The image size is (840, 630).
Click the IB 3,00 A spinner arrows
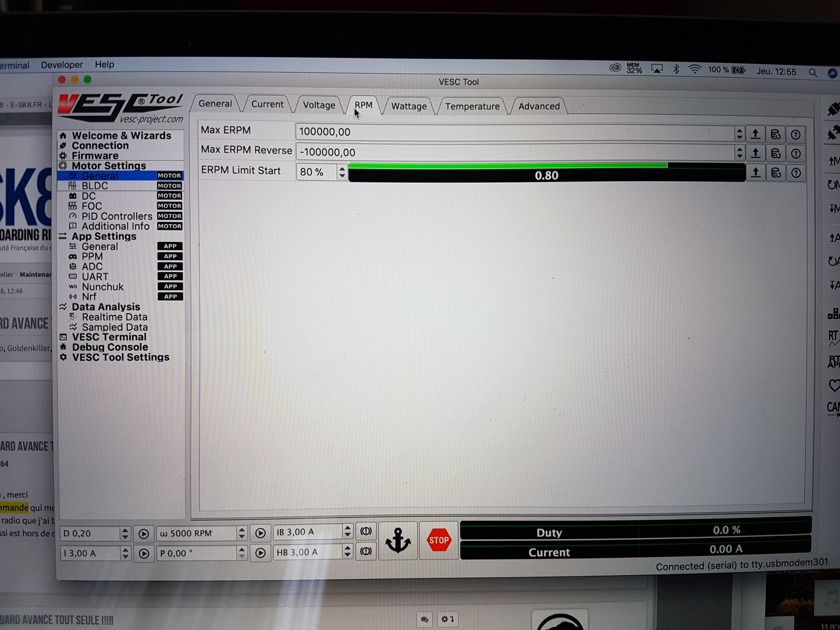pos(347,531)
